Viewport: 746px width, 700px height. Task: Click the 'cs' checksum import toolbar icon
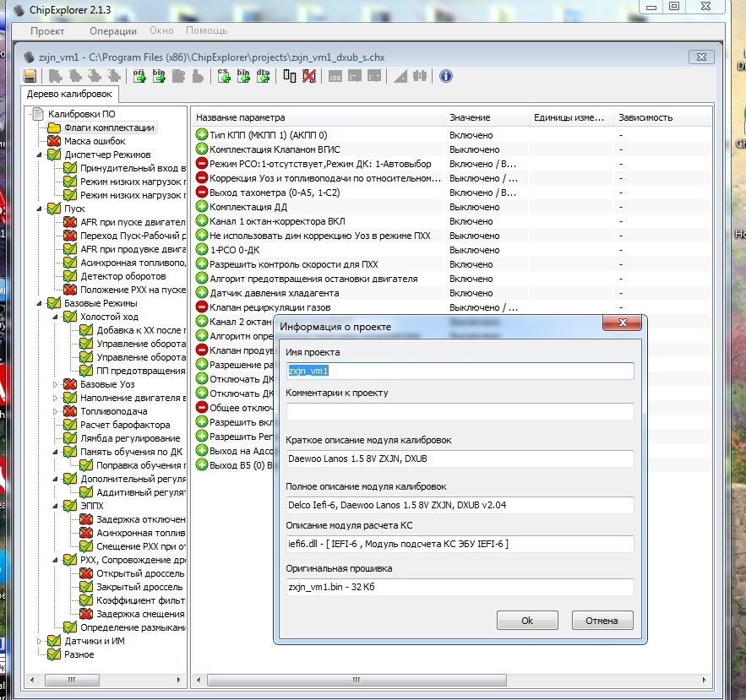pyautogui.click(x=225, y=76)
